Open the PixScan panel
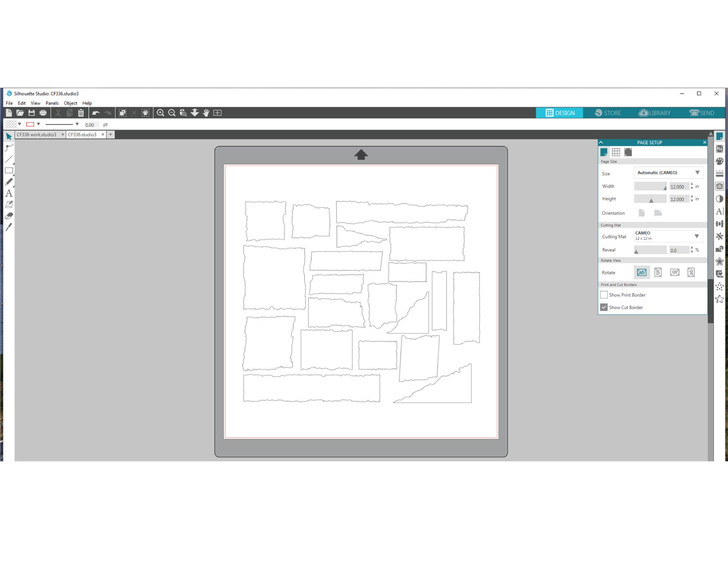This screenshot has height=585, width=728. 720,149
